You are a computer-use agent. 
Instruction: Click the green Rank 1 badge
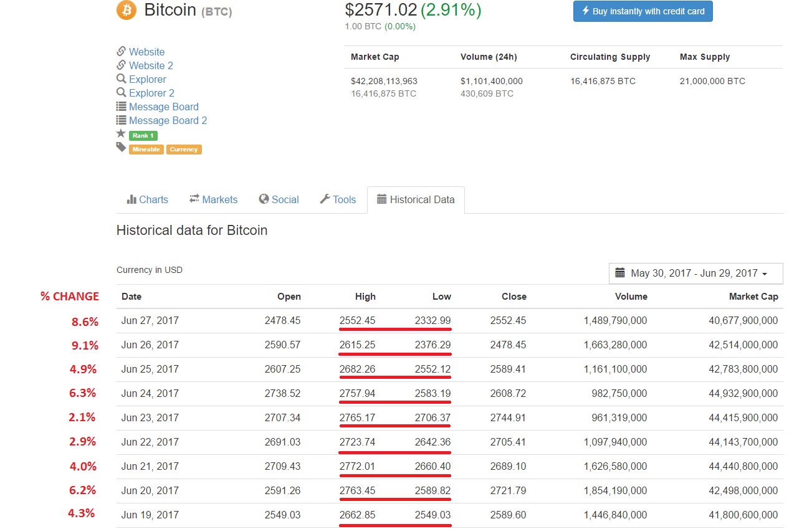pos(143,136)
